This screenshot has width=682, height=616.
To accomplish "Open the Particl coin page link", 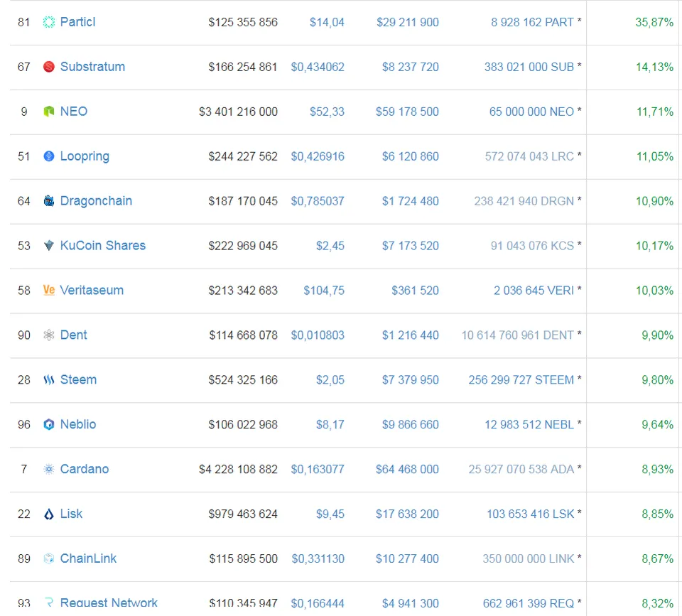I will (x=77, y=22).
